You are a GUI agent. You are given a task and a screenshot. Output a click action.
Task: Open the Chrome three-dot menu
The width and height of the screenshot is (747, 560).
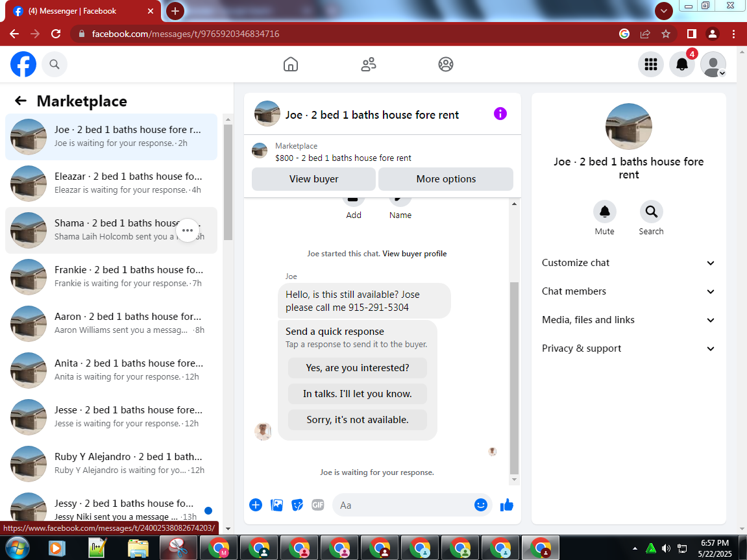point(733,34)
